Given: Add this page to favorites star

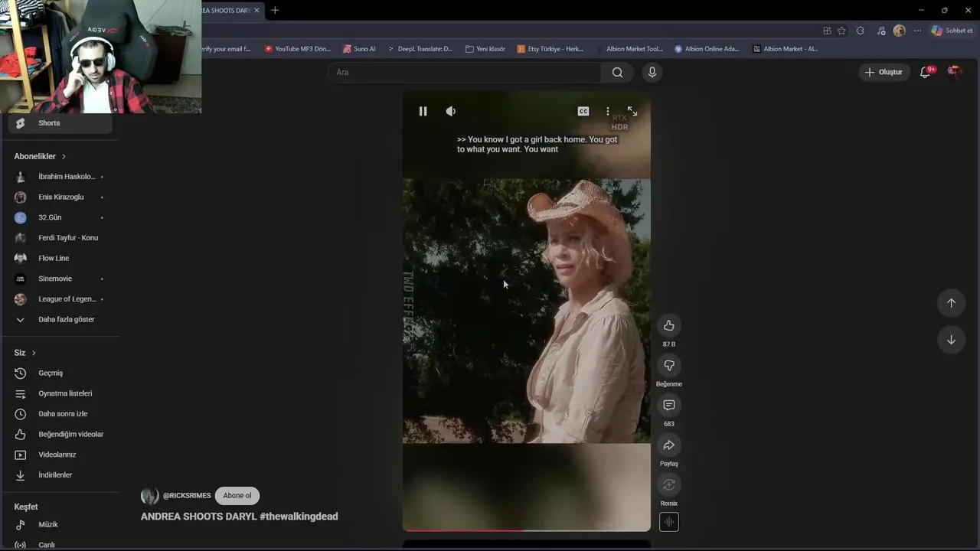Looking at the screenshot, I should pyautogui.click(x=842, y=31).
